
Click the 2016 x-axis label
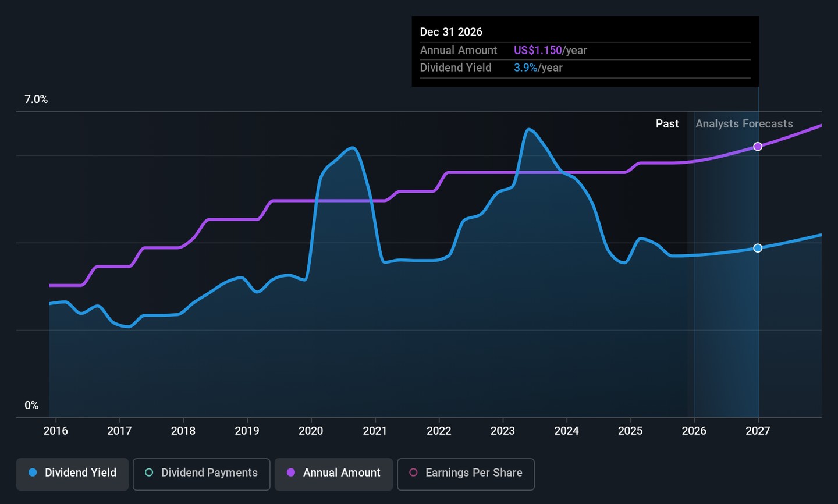point(56,431)
